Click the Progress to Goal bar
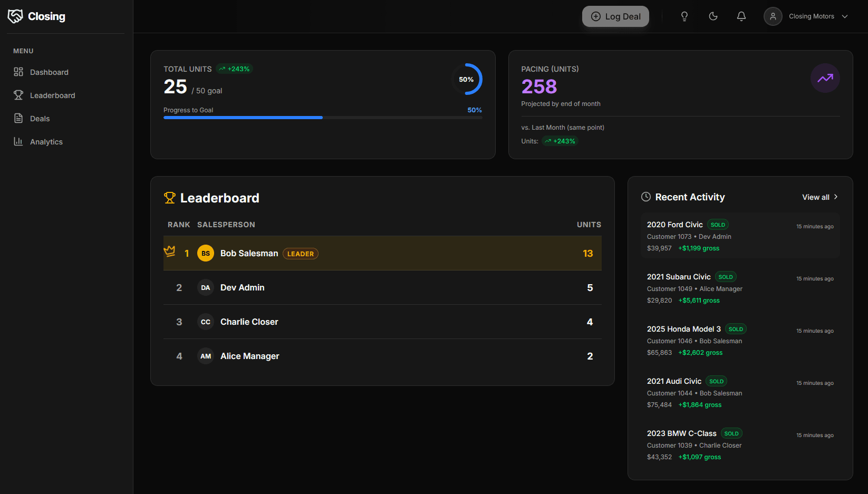The width and height of the screenshot is (868, 494). (323, 117)
